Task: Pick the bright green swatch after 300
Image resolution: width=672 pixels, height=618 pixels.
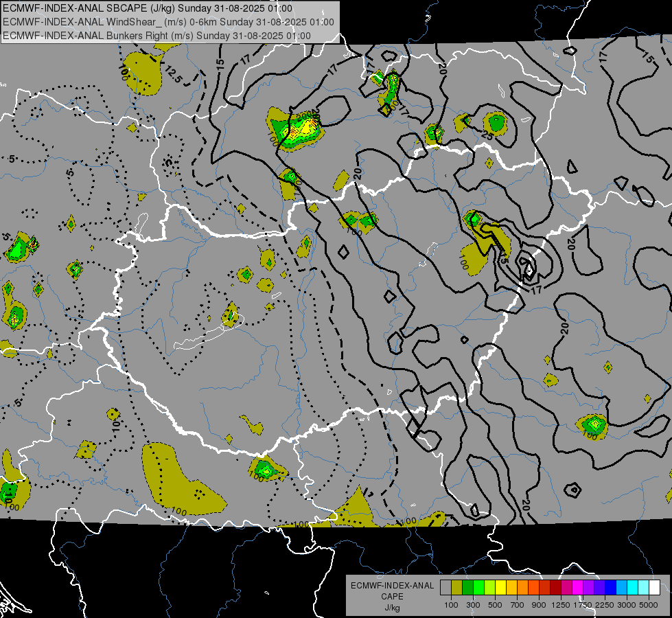Action: click(x=478, y=587)
